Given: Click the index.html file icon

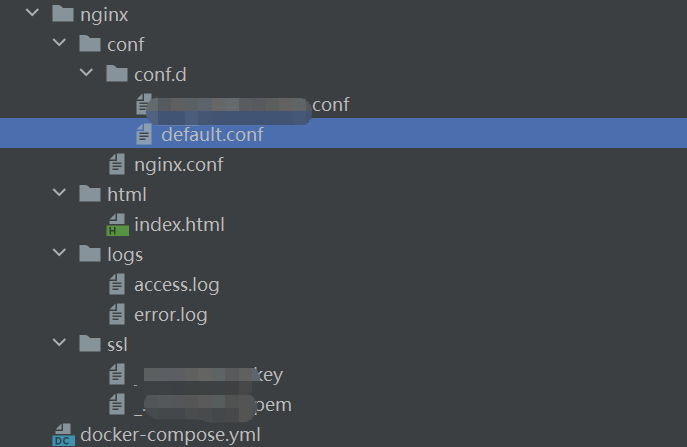Looking at the screenshot, I should tap(117, 225).
